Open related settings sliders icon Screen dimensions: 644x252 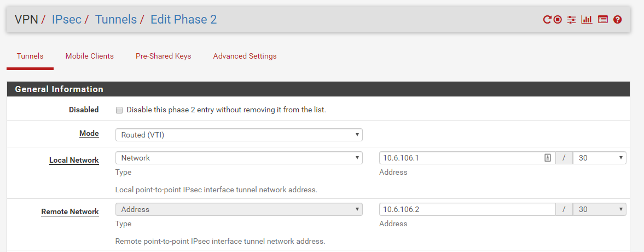click(572, 19)
